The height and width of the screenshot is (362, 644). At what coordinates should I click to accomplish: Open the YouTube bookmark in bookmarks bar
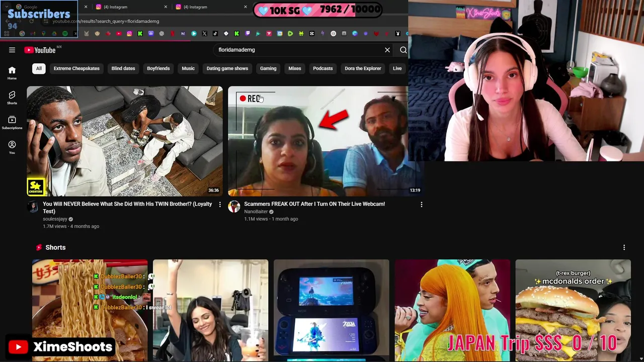(119, 34)
